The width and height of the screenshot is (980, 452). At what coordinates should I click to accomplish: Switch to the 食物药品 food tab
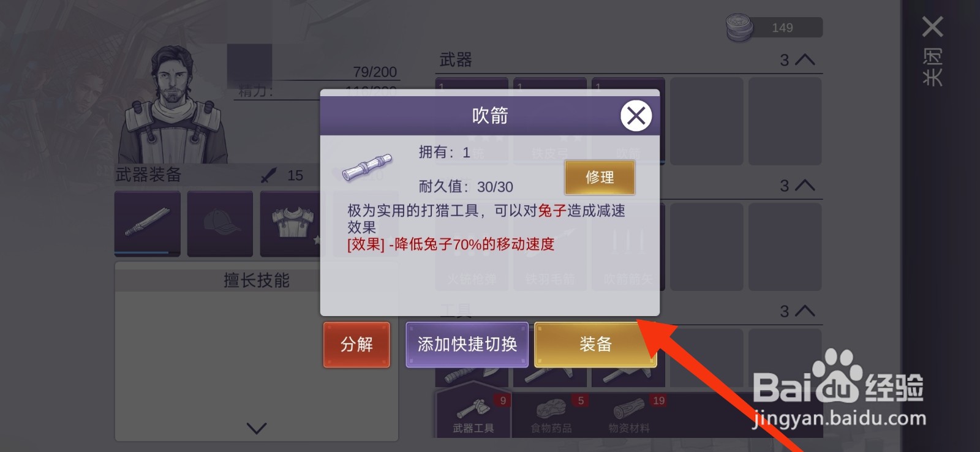551,415
